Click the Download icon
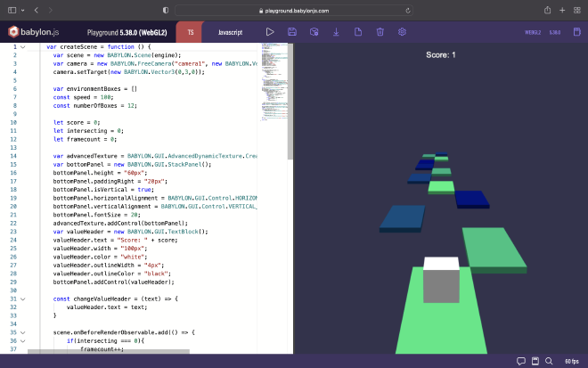 336,32
